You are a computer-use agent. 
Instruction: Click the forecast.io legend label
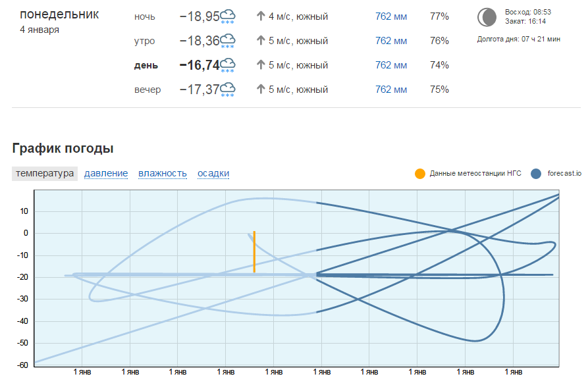click(x=564, y=174)
